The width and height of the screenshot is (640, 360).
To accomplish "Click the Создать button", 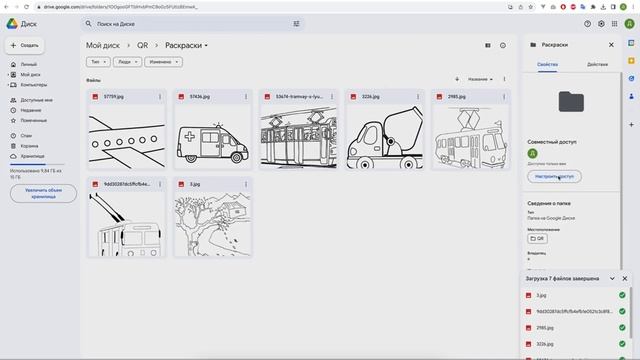I will 24,45.
